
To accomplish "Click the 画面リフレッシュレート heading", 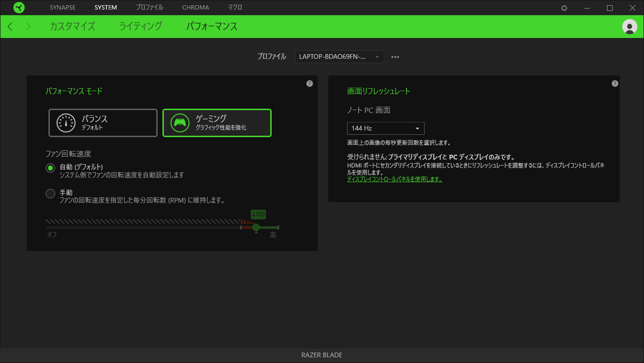I will (x=379, y=91).
